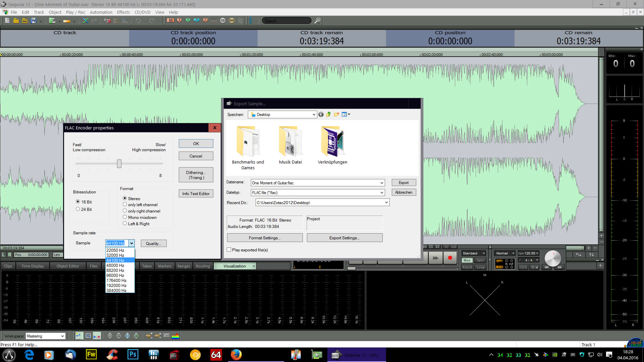Click the M marker toolbar icon

point(171,21)
